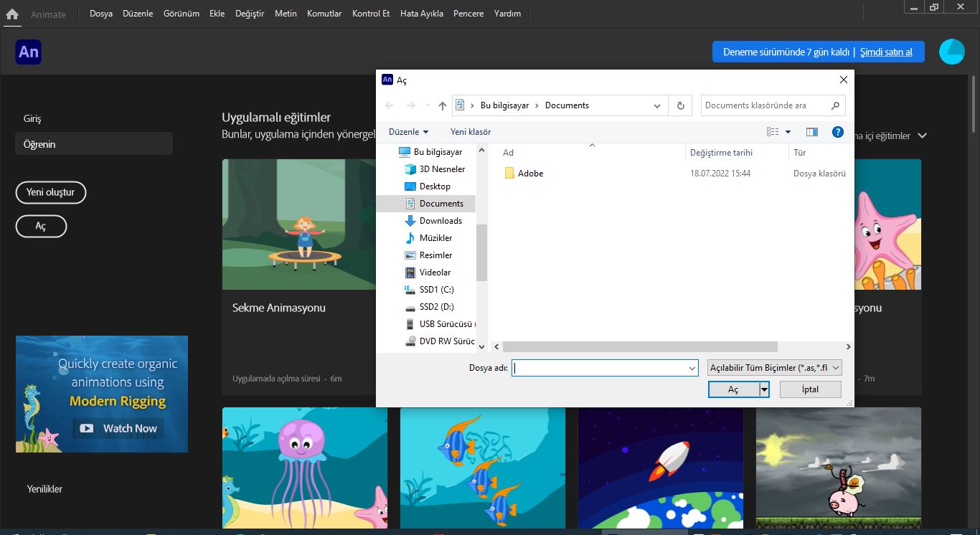Click Aç button in left sidebar
The height and width of the screenshot is (535, 980).
click(41, 226)
